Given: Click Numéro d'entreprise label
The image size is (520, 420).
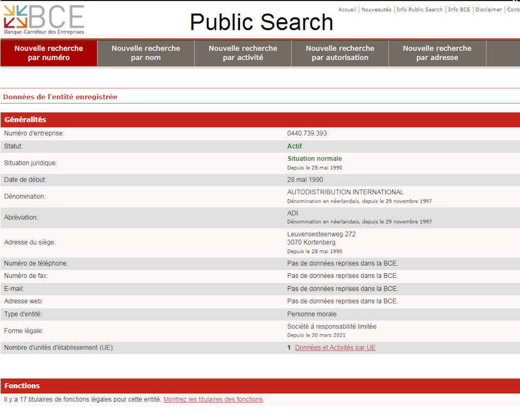Looking at the screenshot, I should pyautogui.click(x=34, y=133).
